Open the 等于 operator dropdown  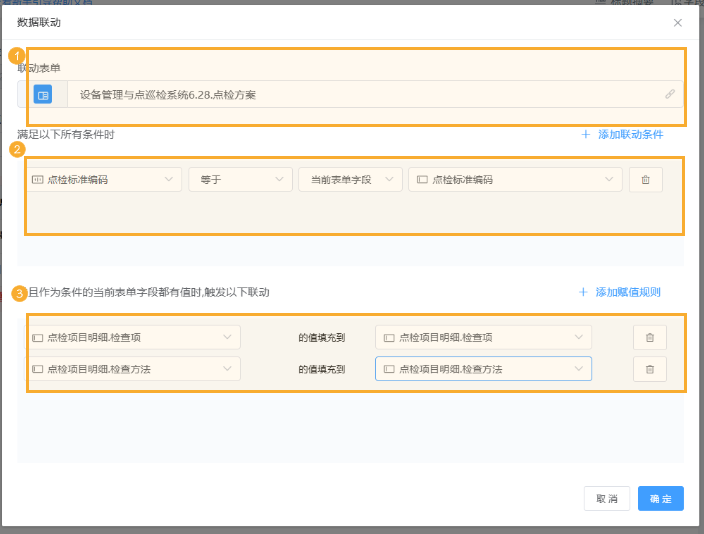(x=241, y=180)
